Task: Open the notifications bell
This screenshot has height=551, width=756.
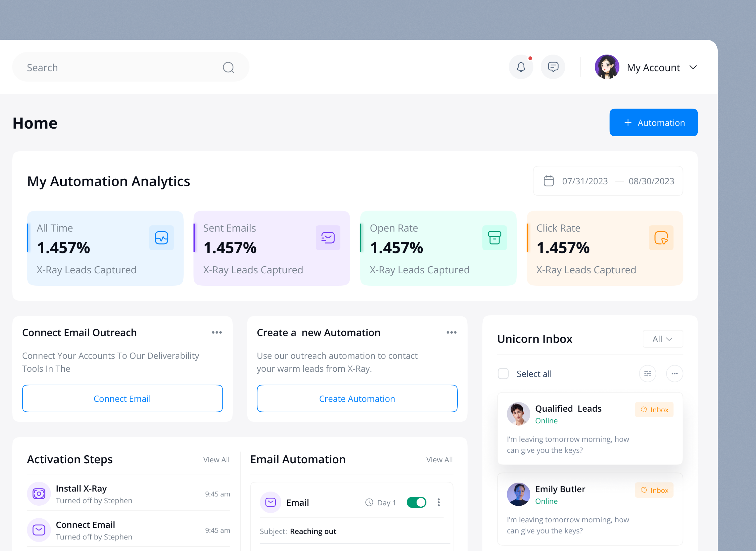Action: pyautogui.click(x=520, y=67)
